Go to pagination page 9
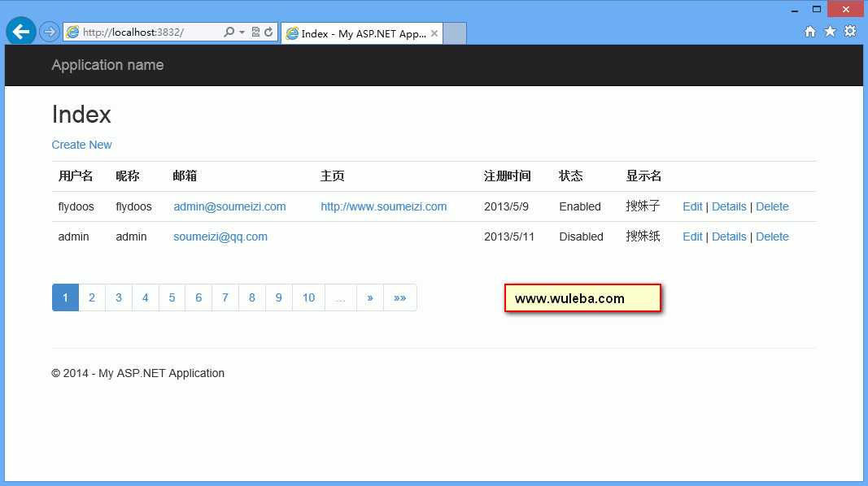Image resolution: width=868 pixels, height=486 pixels. (278, 297)
